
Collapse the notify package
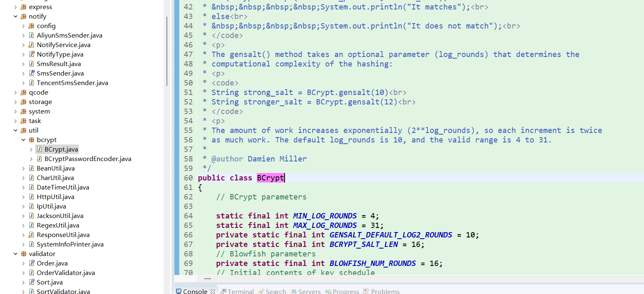pyautogui.click(x=15, y=16)
